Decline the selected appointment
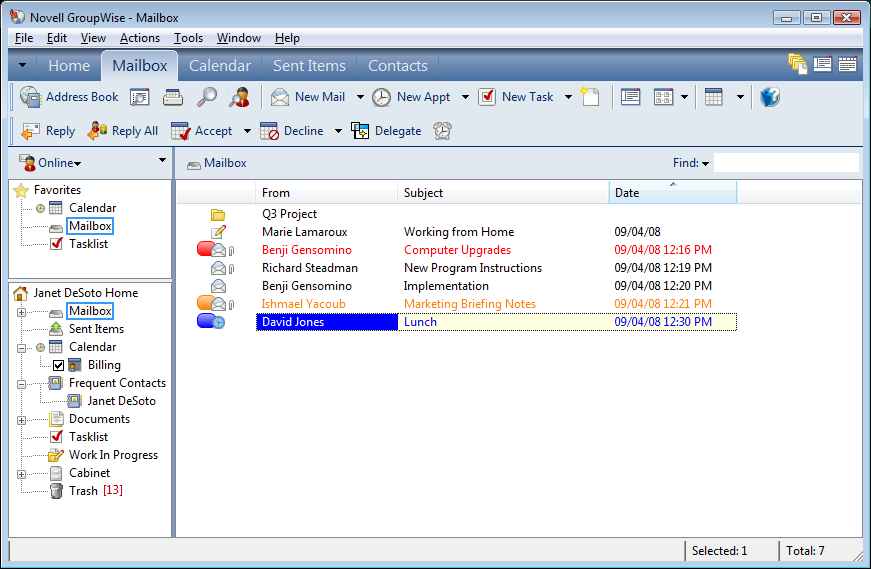Viewport: 871px width, 569px height. pyautogui.click(x=292, y=131)
